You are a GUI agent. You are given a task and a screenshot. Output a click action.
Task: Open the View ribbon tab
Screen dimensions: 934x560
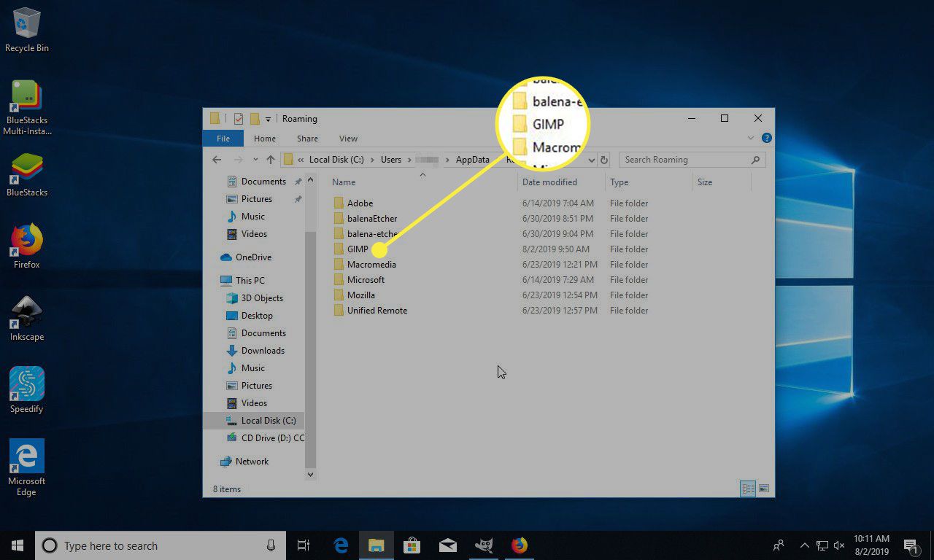pos(348,139)
